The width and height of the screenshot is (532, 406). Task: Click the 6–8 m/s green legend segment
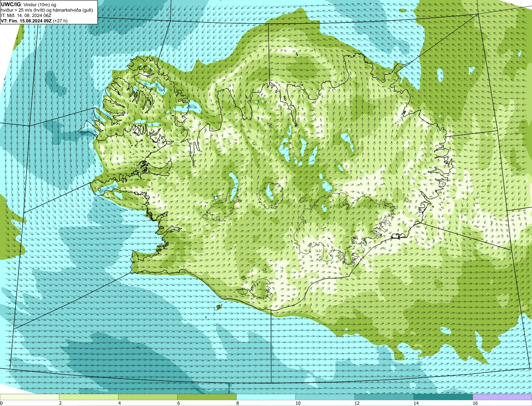(207, 397)
